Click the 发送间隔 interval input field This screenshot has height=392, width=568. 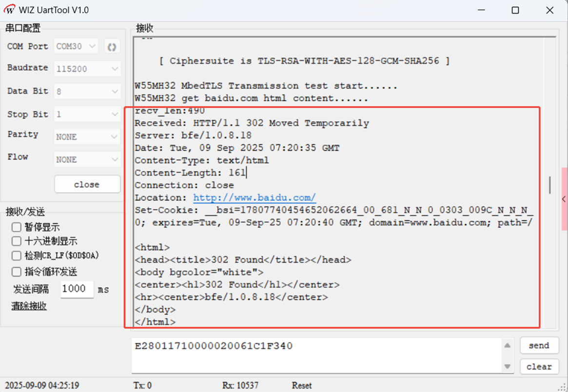click(x=77, y=289)
